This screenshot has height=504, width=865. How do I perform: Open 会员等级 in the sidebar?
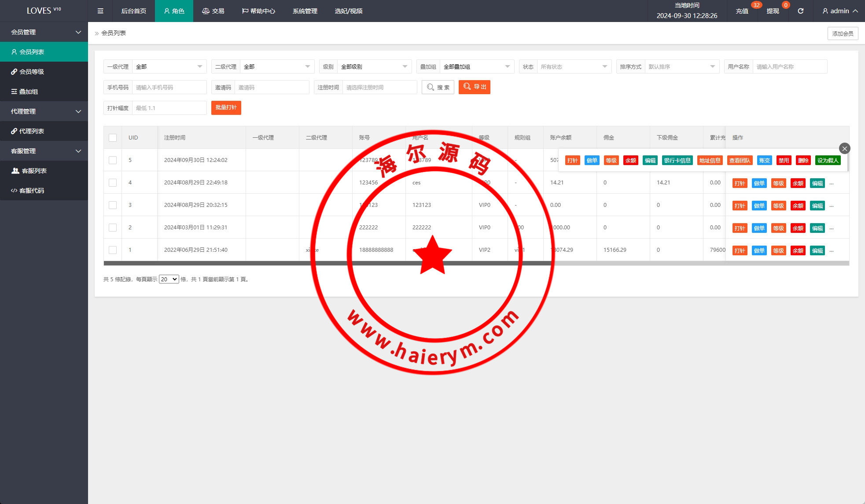pyautogui.click(x=32, y=71)
